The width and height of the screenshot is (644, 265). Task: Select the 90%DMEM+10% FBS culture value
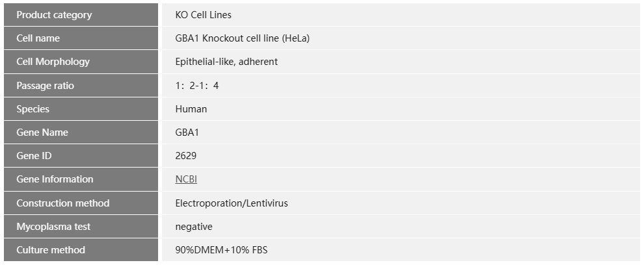tap(221, 250)
